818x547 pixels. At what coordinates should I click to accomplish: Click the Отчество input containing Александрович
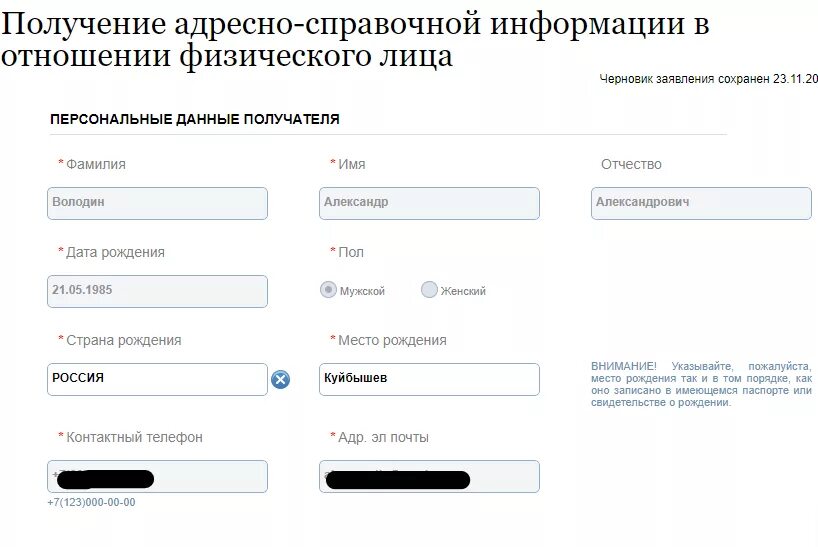point(701,203)
